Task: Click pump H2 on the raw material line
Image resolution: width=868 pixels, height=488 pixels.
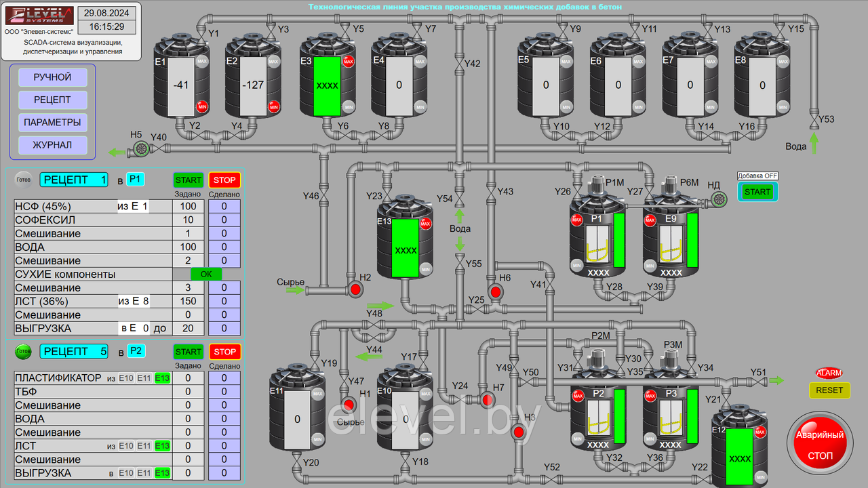Action: (x=355, y=290)
